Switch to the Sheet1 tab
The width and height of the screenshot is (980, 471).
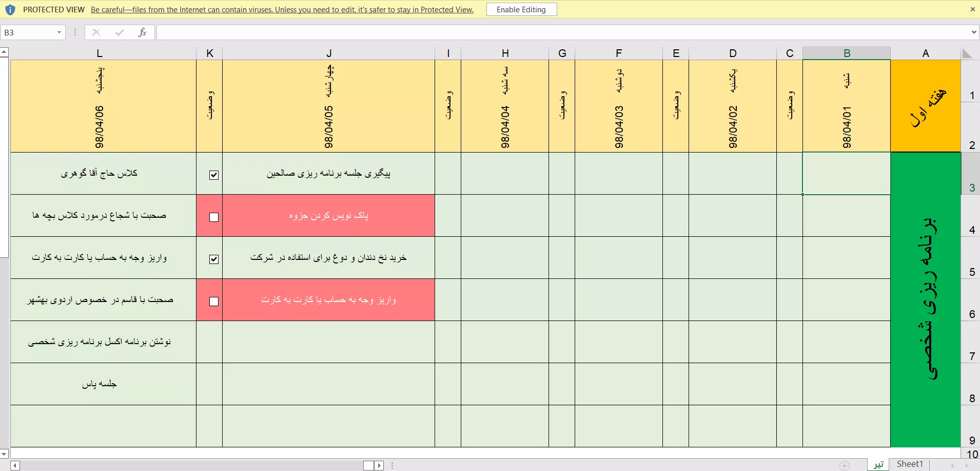[909, 464]
